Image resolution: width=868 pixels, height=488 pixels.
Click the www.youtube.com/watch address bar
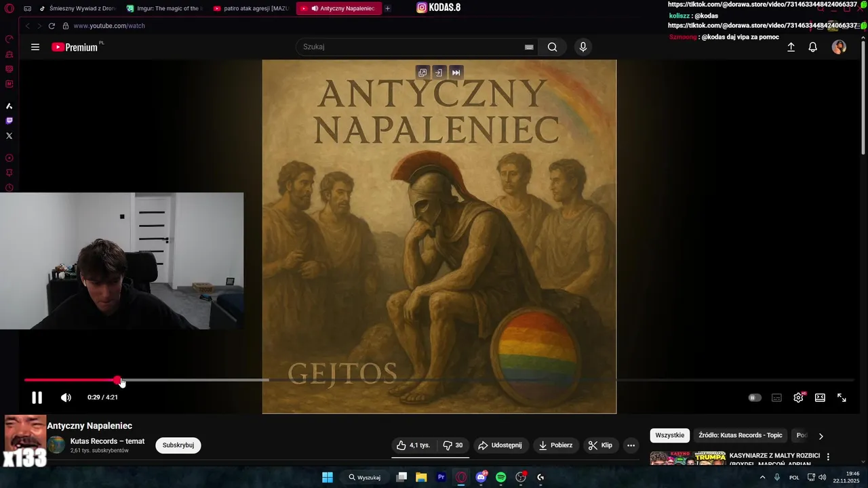click(x=109, y=26)
